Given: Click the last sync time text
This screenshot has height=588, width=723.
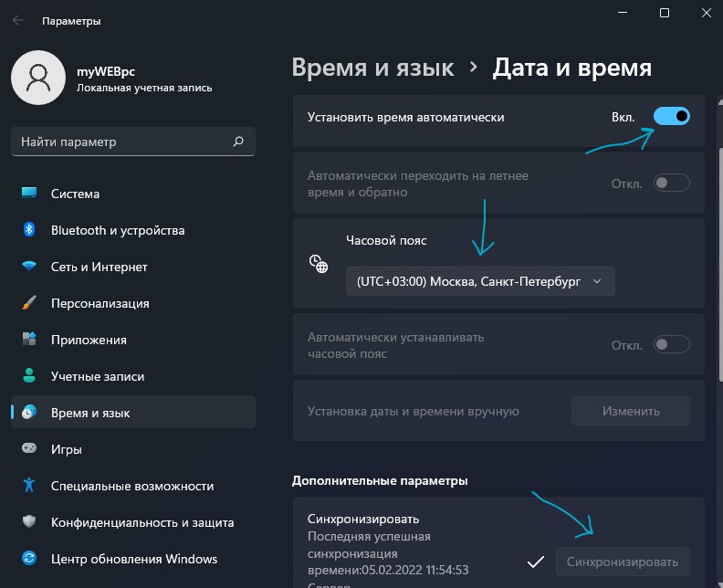Looking at the screenshot, I should pos(388,553).
